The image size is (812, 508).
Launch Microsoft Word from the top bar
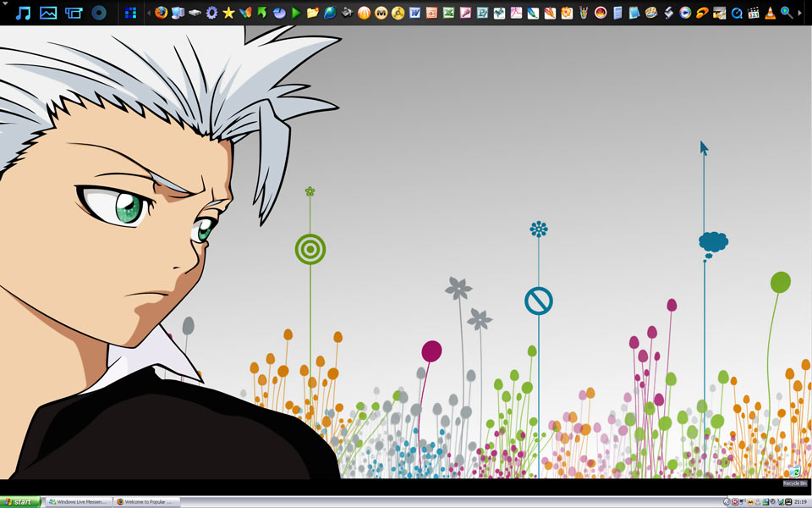pyautogui.click(x=414, y=13)
